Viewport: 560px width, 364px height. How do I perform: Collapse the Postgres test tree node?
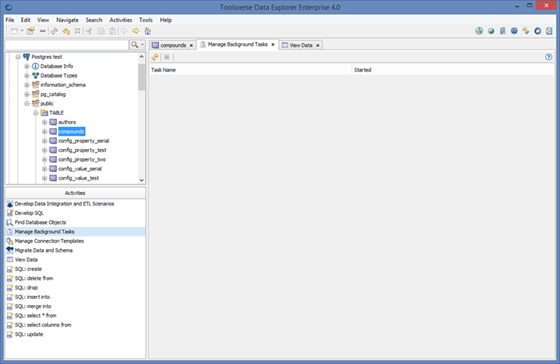(x=18, y=57)
